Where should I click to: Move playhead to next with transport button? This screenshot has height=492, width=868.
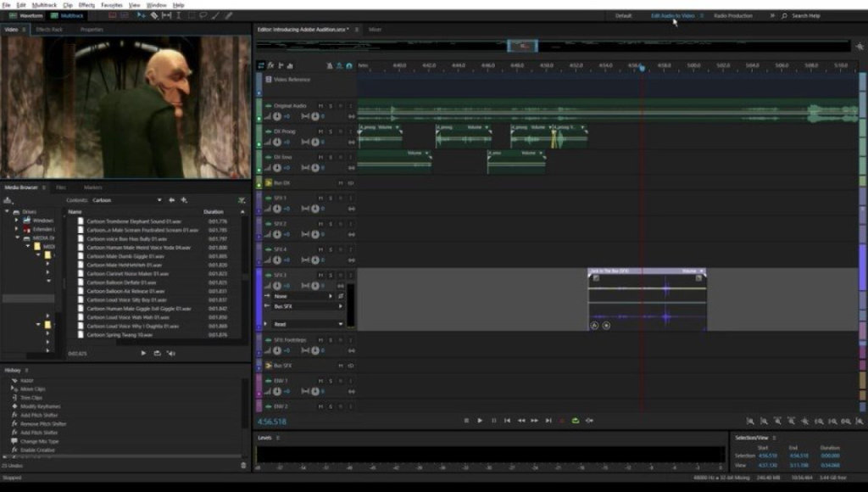(x=548, y=421)
